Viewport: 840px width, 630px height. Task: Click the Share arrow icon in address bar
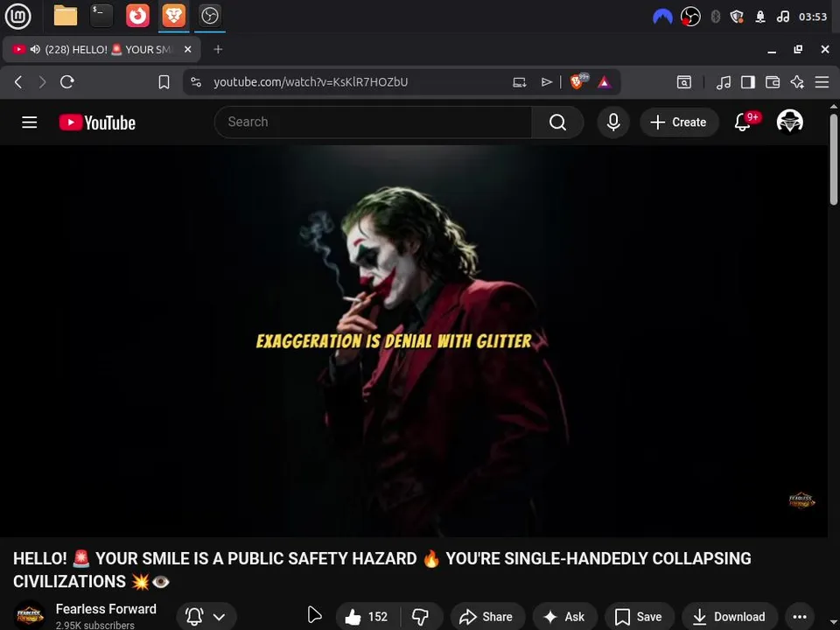pyautogui.click(x=546, y=82)
